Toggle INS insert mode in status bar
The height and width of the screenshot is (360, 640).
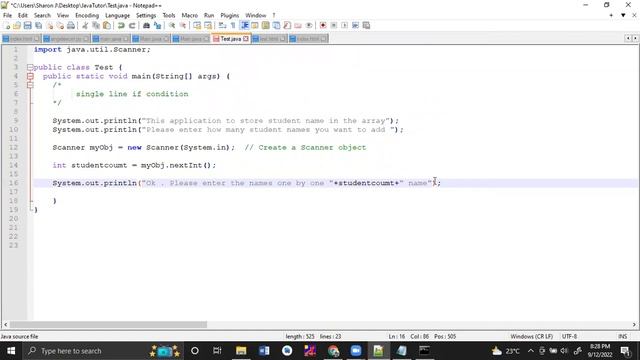coord(622,336)
